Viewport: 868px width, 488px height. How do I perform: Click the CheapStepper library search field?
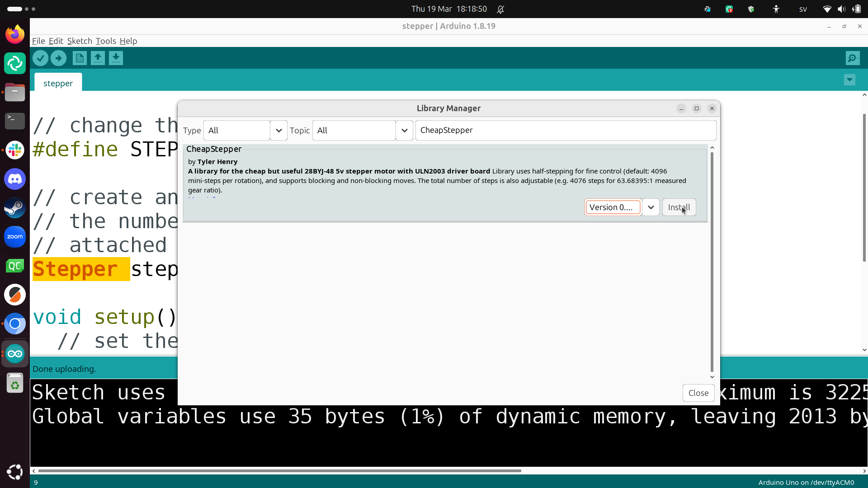coord(565,131)
